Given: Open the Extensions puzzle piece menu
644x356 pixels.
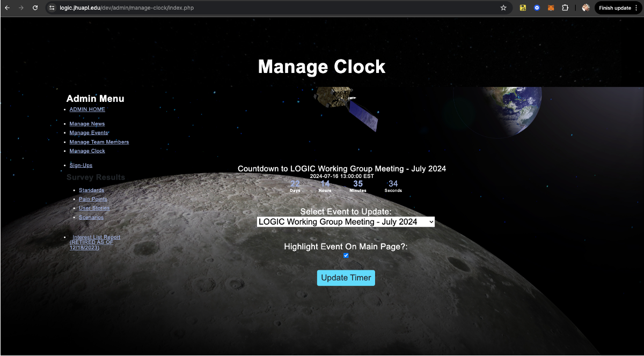Looking at the screenshot, I should tap(565, 8).
